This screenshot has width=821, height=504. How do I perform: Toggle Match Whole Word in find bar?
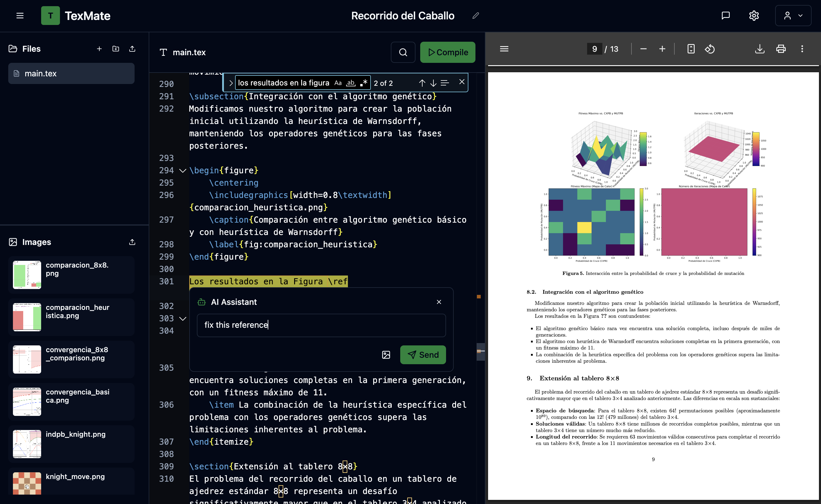(x=351, y=83)
